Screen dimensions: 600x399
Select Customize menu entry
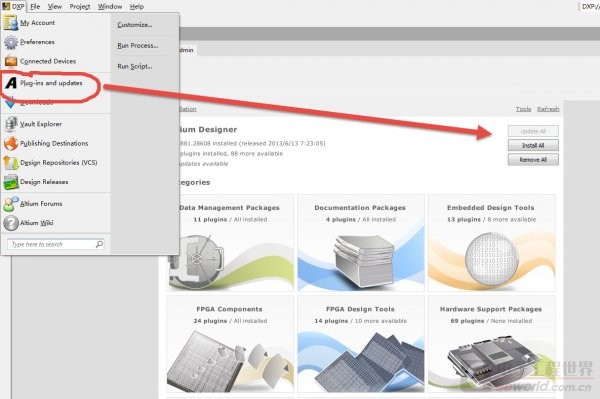pos(135,24)
